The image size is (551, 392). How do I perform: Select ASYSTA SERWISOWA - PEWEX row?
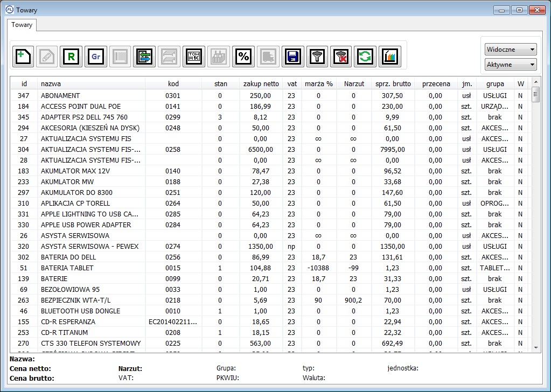[x=270, y=247]
